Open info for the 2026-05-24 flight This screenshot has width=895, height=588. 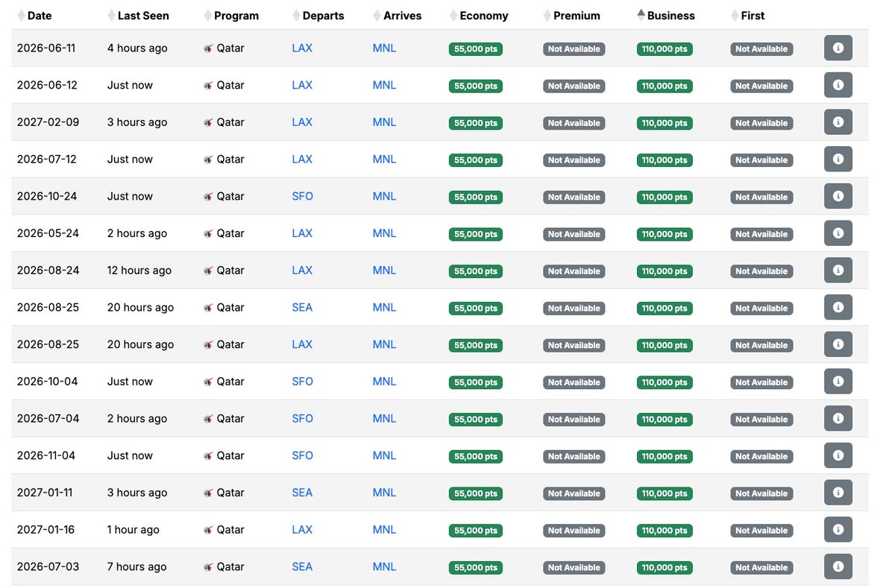[838, 233]
